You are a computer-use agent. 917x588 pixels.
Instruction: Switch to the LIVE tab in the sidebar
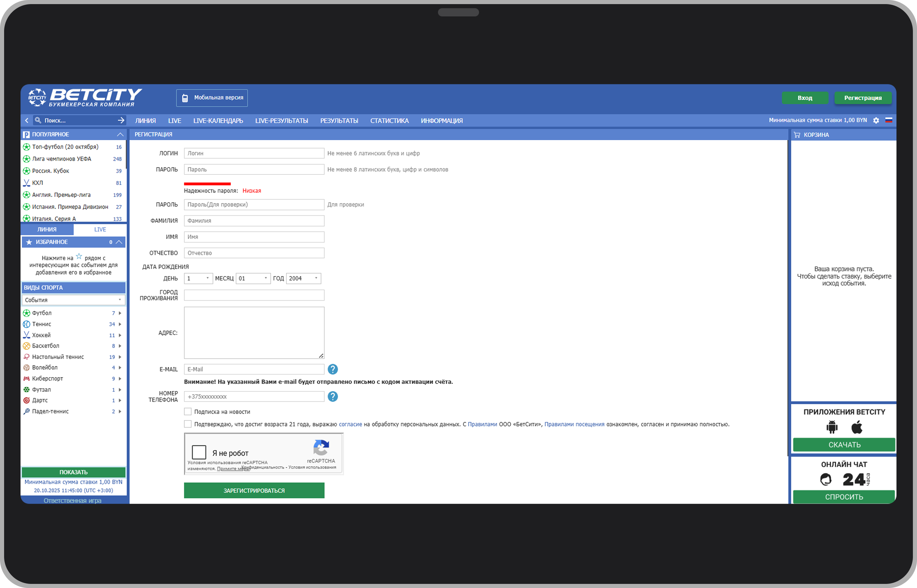[x=100, y=229]
